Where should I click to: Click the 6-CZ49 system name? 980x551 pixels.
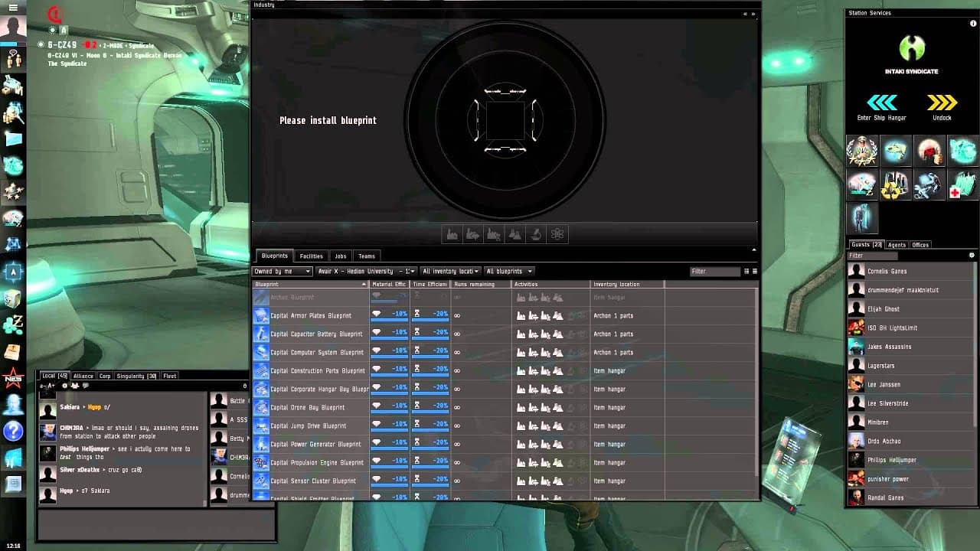62,45
